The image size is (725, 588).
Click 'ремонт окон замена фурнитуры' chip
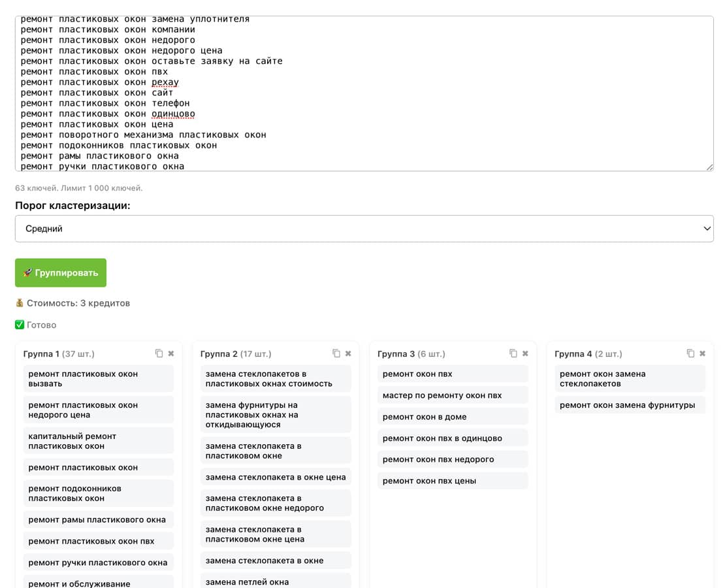(x=629, y=405)
